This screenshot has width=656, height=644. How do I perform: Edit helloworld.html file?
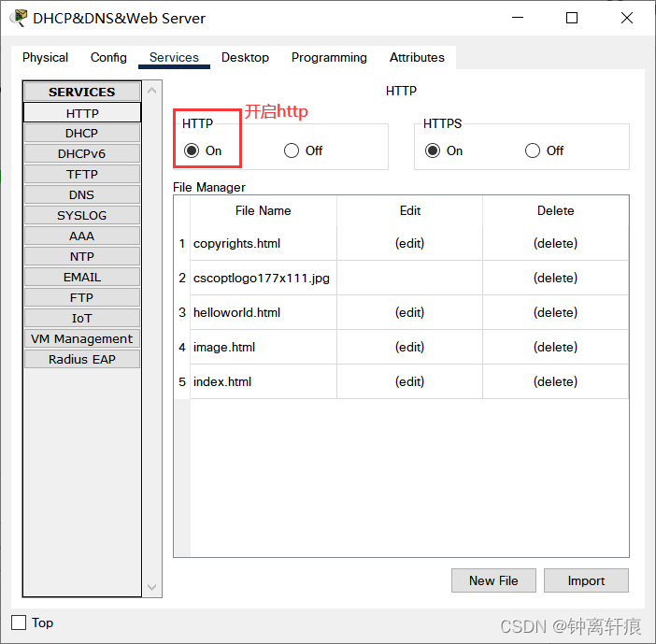(x=409, y=312)
